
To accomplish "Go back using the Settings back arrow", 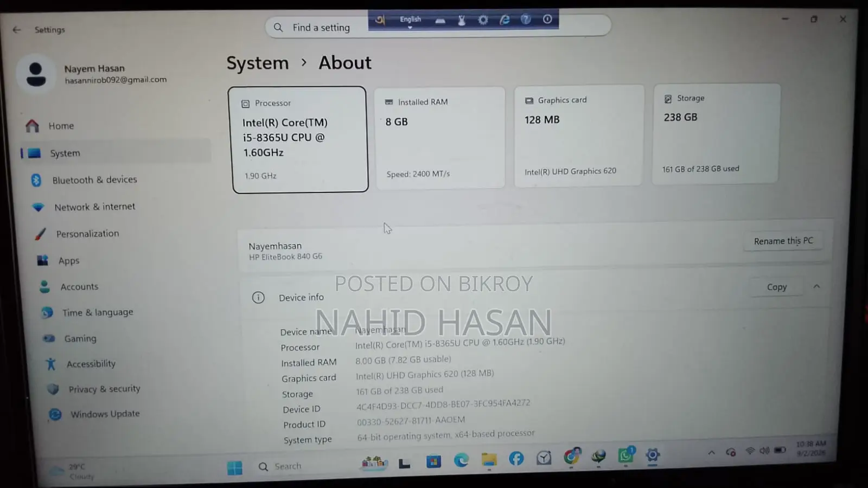I will pyautogui.click(x=17, y=30).
